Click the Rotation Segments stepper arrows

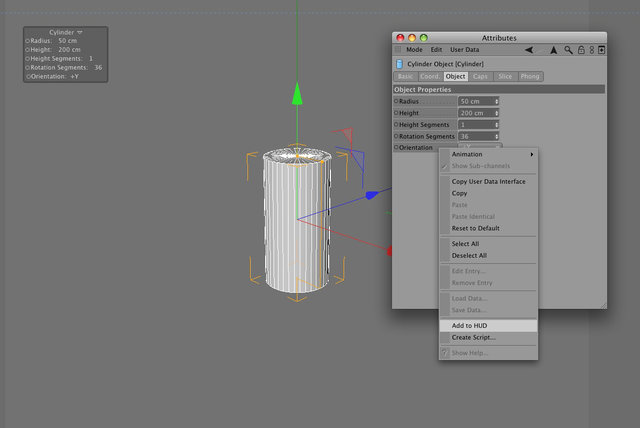(497, 137)
